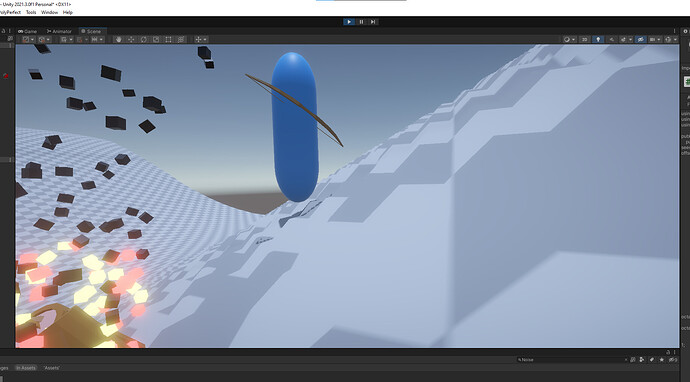The width and height of the screenshot is (690, 382).
Task: Open the Gizmos dropdown menu
Action: click(x=671, y=39)
